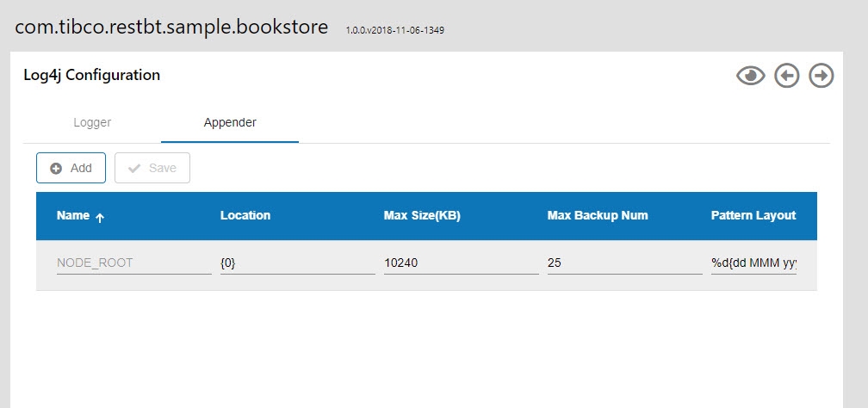Screen dimensions: 868x408
Task: Sort by Max Backup Num column header
Action: click(598, 216)
